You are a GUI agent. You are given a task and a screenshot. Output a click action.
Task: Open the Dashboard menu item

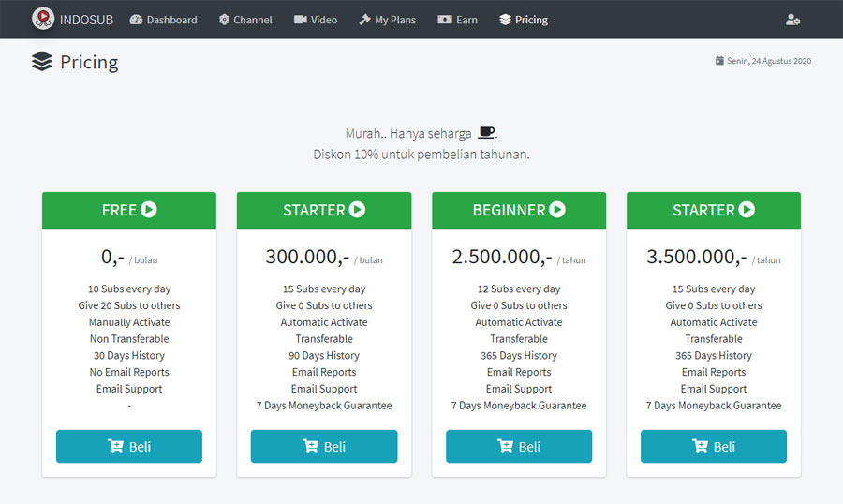click(x=163, y=20)
